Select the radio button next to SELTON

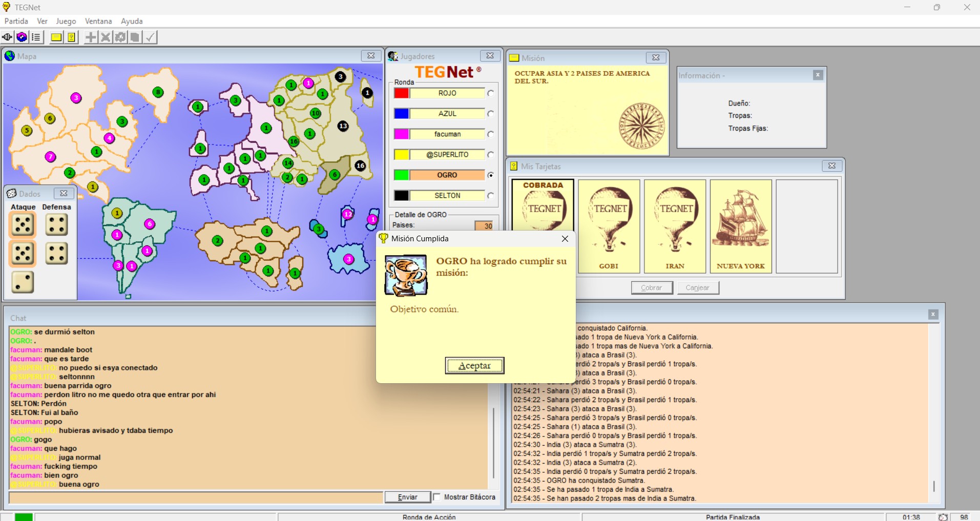491,196
